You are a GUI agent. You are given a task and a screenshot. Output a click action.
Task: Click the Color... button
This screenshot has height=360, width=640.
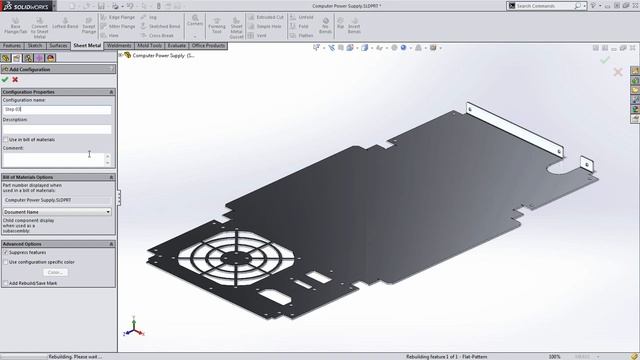pos(56,272)
